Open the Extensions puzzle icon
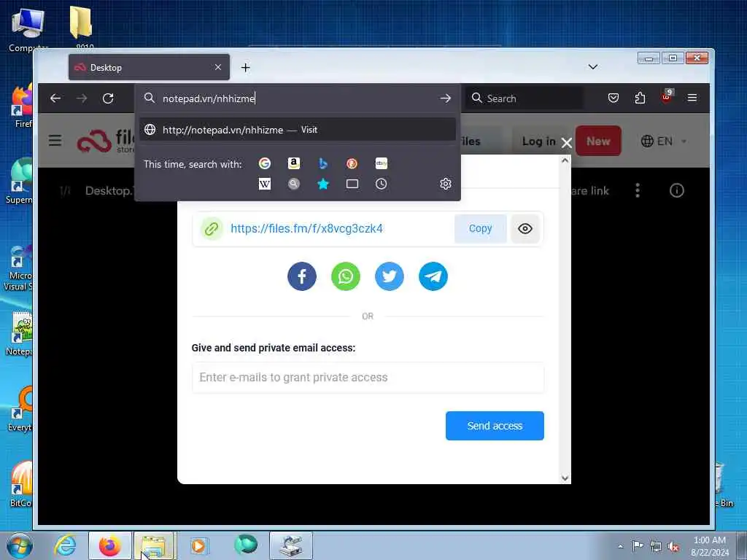Screen dimensions: 747x560 click(x=640, y=98)
